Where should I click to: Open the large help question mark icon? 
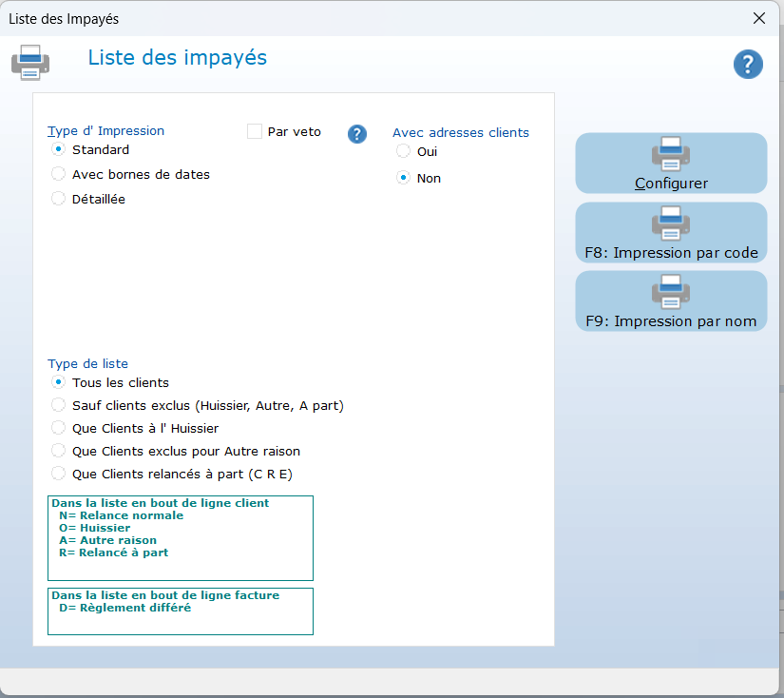coord(748,64)
